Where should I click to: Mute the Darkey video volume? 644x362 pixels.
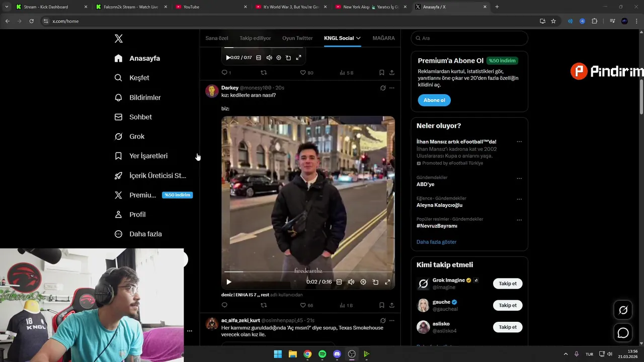pos(351,282)
